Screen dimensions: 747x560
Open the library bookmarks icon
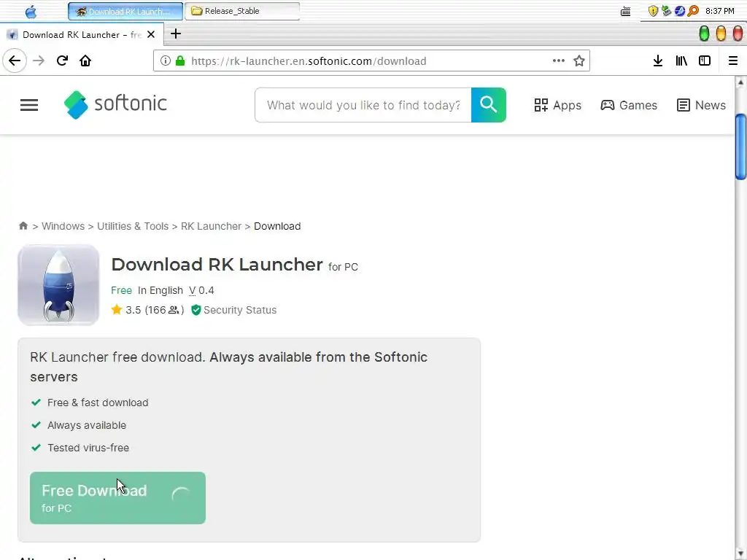[681, 61]
